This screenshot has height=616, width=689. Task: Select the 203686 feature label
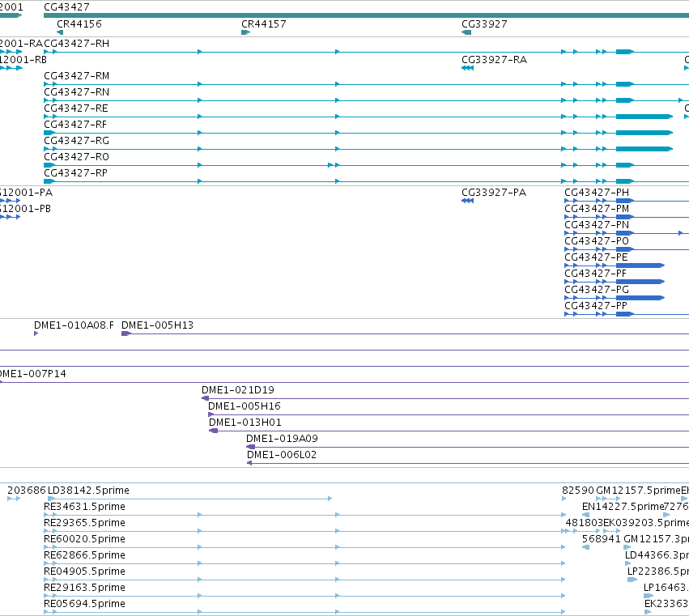27,491
